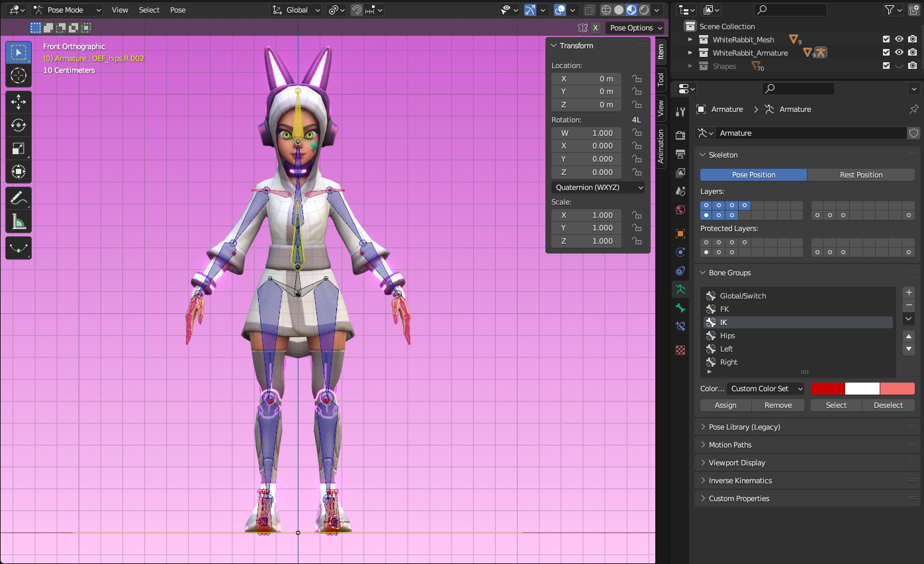The image size is (924, 564).
Task: Click the red bone group color swatch
Action: 828,389
